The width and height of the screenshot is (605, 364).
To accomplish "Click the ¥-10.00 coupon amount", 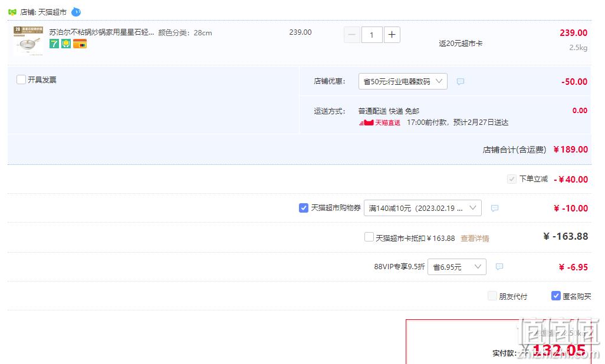I will pyautogui.click(x=571, y=209).
